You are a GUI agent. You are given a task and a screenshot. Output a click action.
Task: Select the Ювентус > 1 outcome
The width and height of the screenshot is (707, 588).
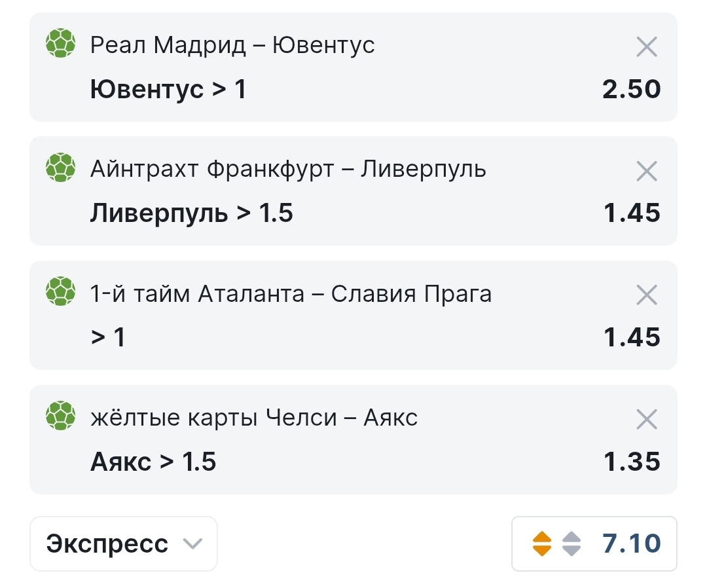coord(168,89)
